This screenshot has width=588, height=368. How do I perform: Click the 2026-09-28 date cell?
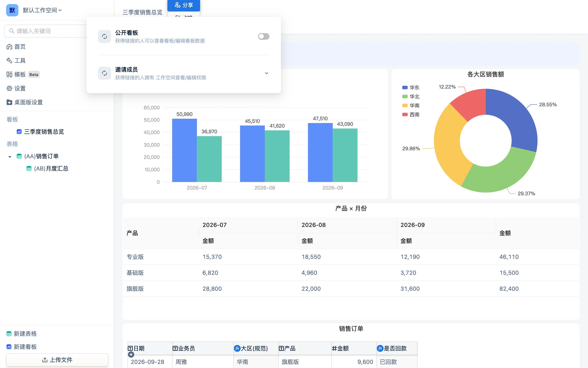[150, 362]
